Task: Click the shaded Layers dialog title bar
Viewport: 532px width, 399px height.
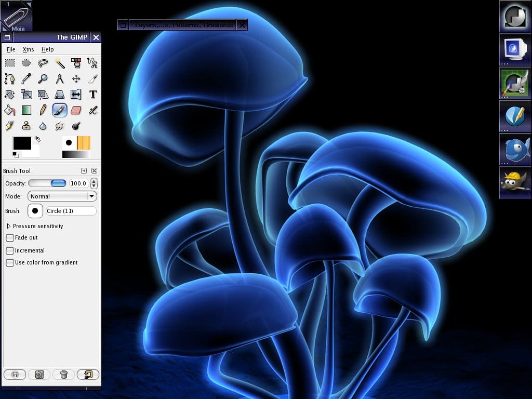Action: pyautogui.click(x=182, y=25)
